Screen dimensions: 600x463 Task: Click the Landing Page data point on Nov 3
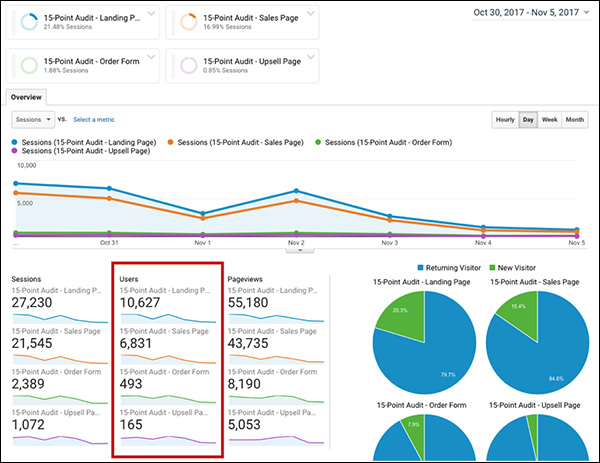390,216
